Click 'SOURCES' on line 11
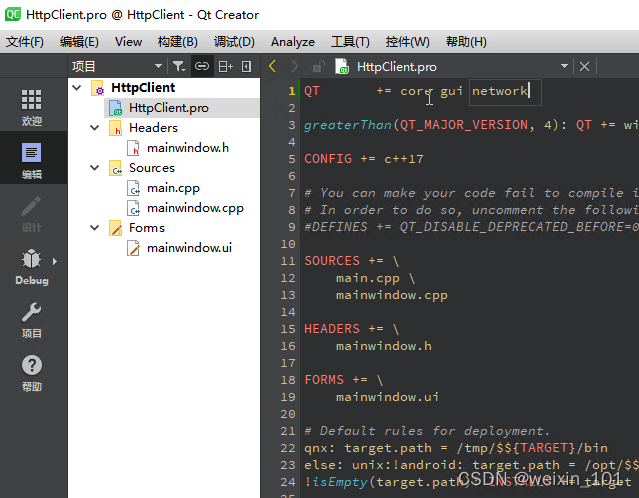Viewport: 639px width, 498px height. [x=332, y=260]
